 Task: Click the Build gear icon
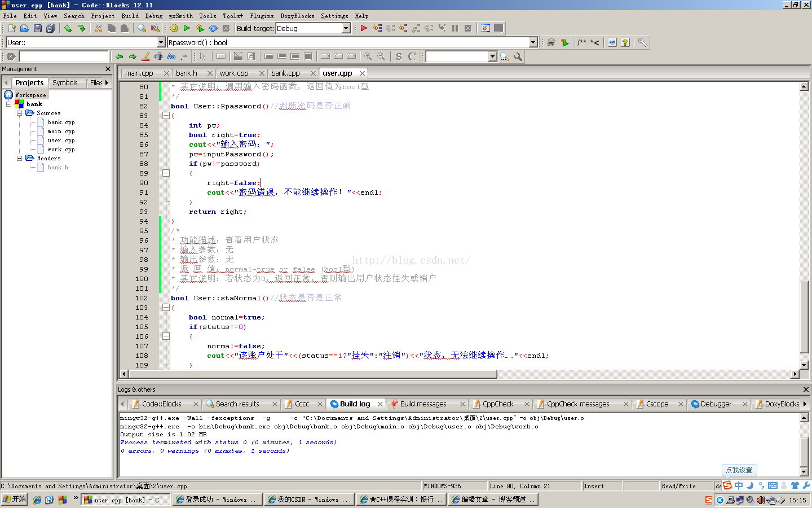174,28
